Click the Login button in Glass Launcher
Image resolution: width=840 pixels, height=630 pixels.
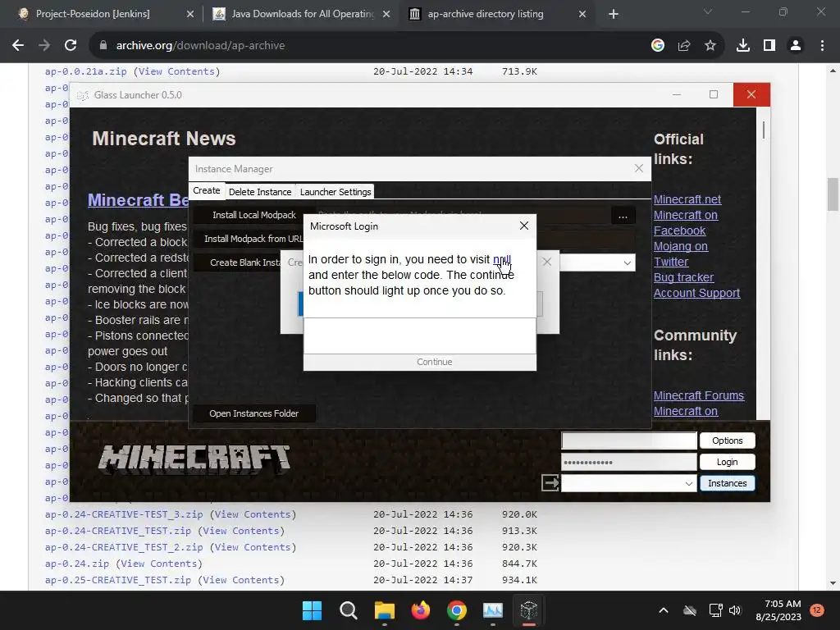727,462
